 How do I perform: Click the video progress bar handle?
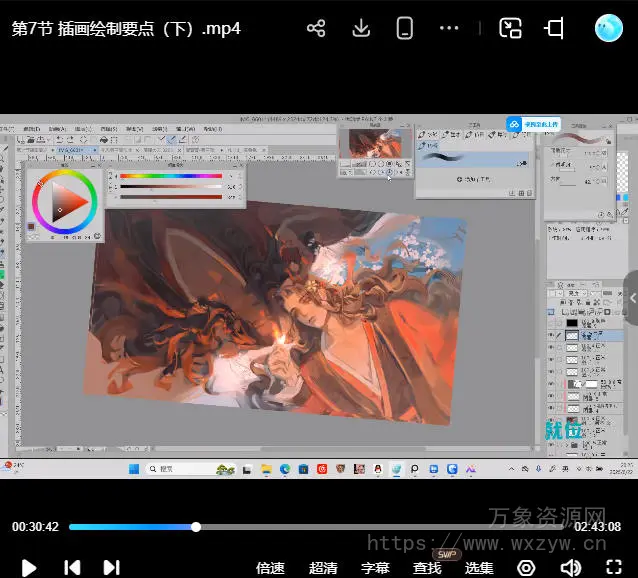point(196,527)
